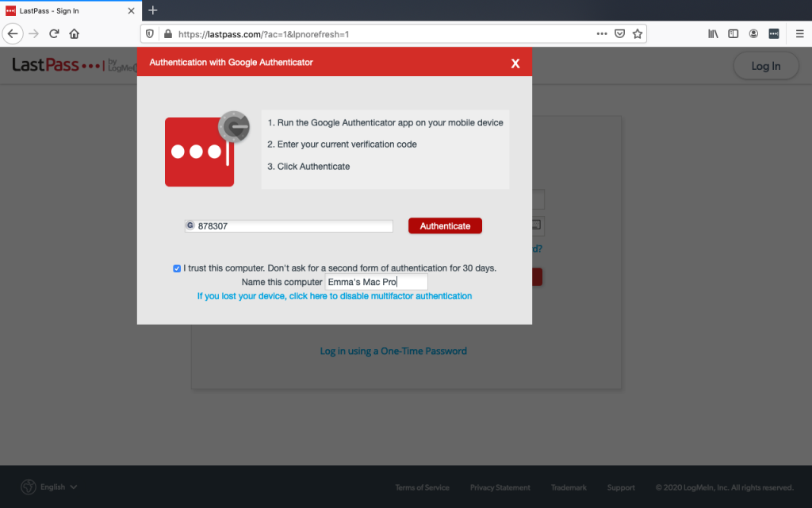Click the disable multifactor authentication link
The image size is (812, 508).
pyautogui.click(x=335, y=296)
